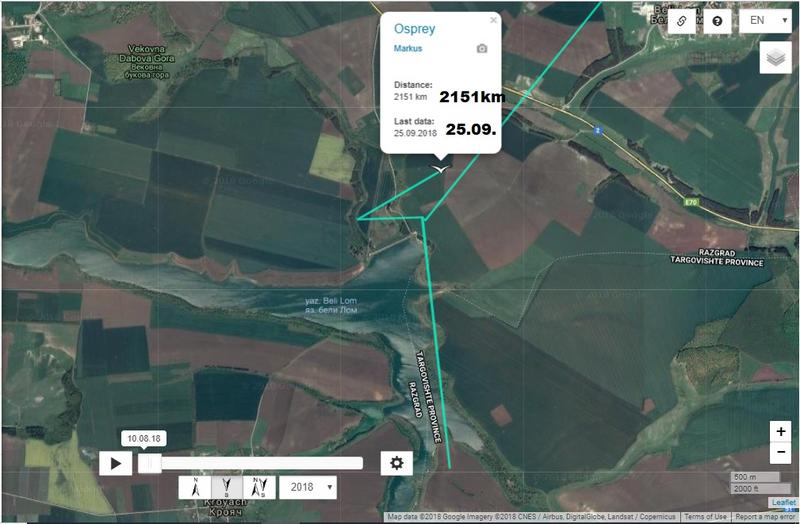Click the Vekovna Dabova Gora map label
Viewport: 800px width, 524px height.
click(146, 63)
